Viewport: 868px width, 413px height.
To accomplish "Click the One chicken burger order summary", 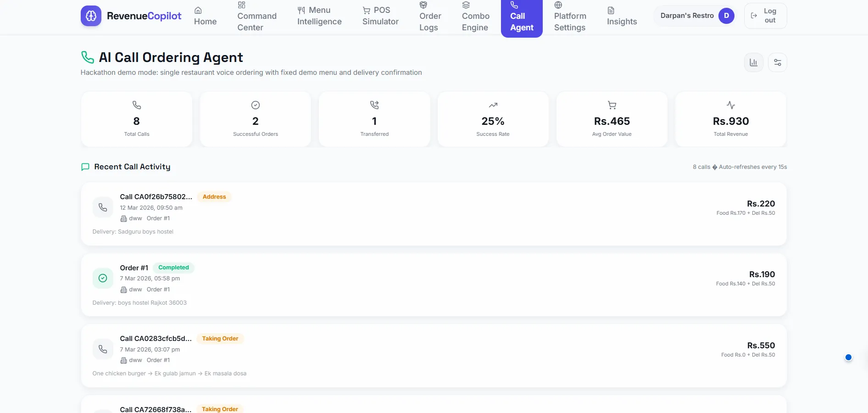I will point(169,374).
